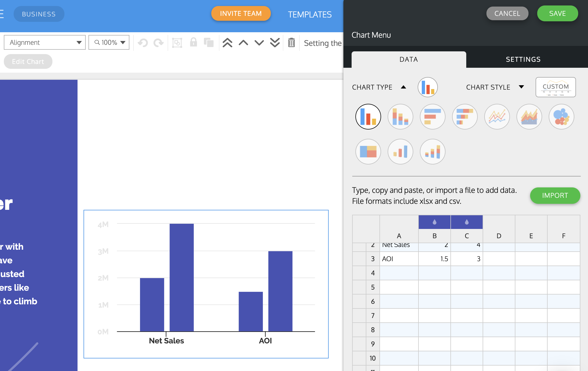Click the AOI cell in the data table
Image resolution: width=588 pixels, height=371 pixels.
(387, 259)
